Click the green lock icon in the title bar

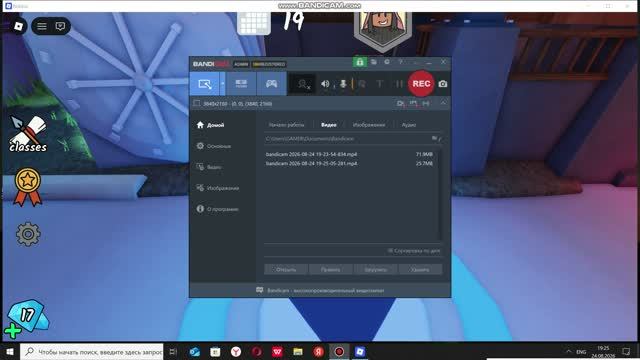click(360, 62)
